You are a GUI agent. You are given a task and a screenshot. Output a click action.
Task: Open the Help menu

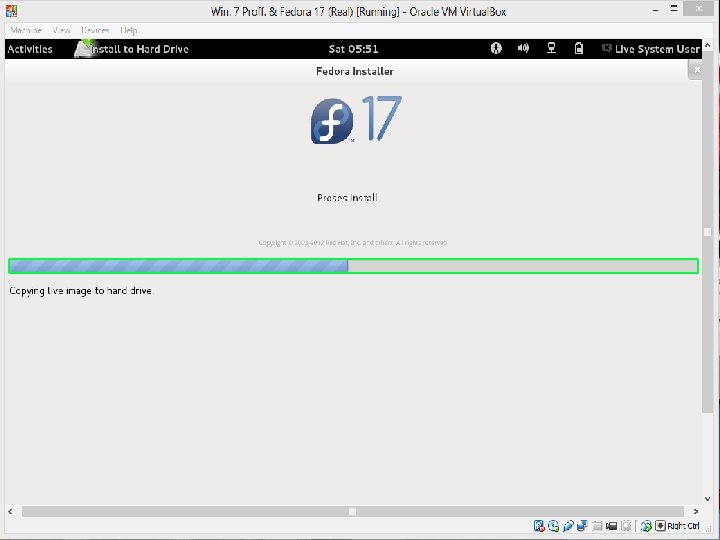point(129,30)
